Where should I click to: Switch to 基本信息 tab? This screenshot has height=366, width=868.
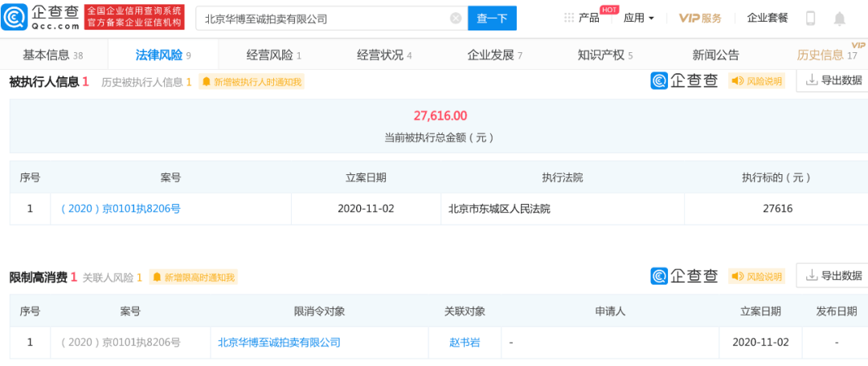53,55
